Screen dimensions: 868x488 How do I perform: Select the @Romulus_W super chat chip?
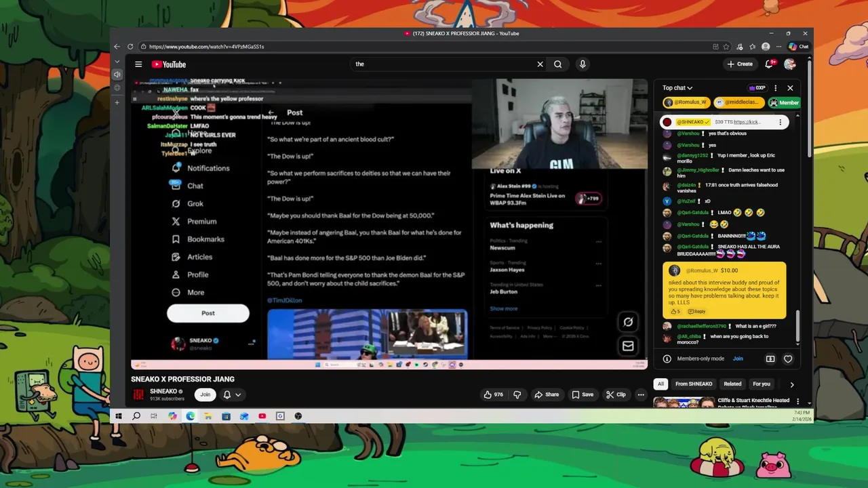[x=686, y=102]
